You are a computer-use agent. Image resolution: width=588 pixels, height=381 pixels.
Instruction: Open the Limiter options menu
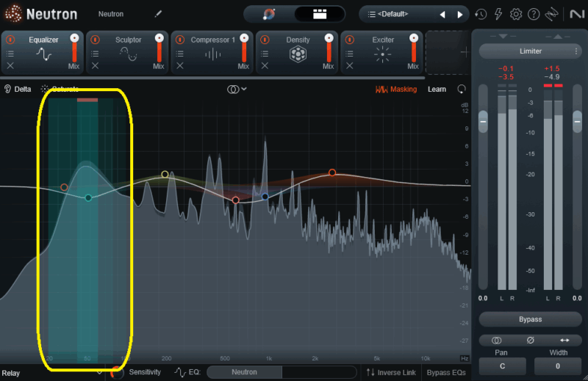click(x=576, y=51)
